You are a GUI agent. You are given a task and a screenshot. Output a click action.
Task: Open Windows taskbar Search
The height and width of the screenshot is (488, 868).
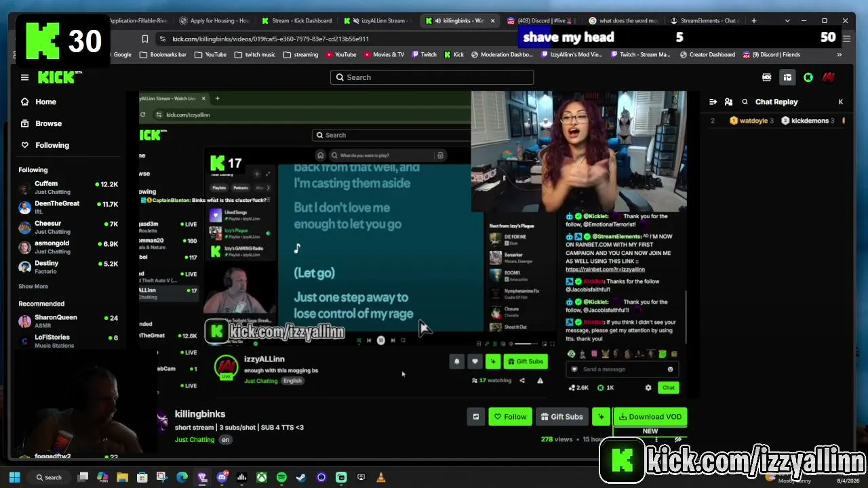coord(49,477)
